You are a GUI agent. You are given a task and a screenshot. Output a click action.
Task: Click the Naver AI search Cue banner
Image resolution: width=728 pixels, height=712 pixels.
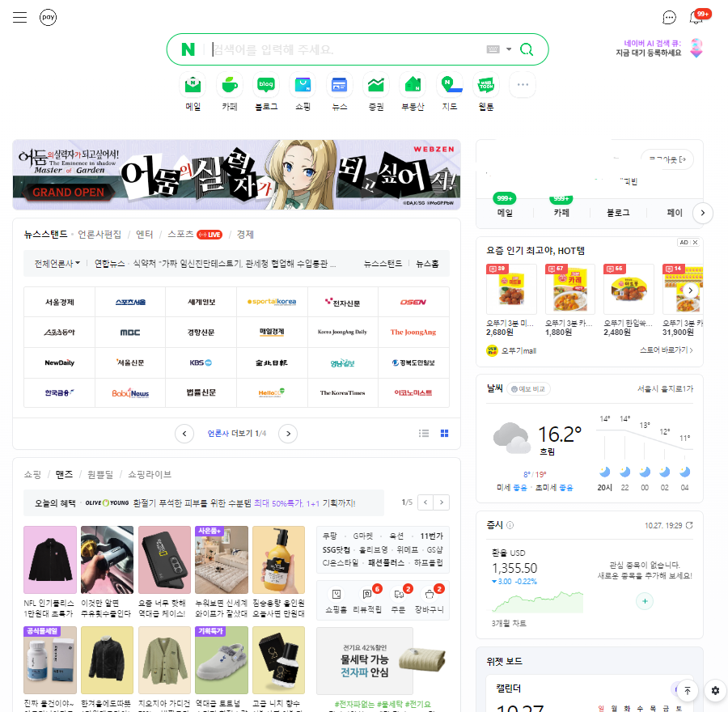click(659, 48)
